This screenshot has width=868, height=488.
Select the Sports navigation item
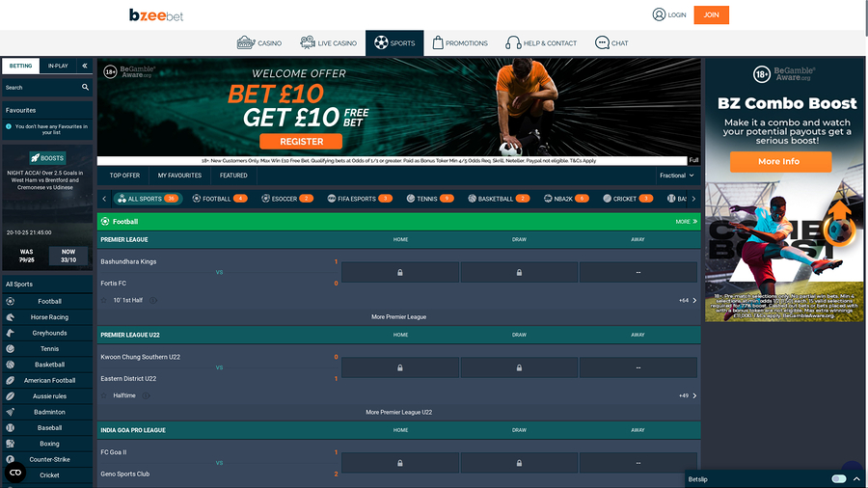[x=394, y=43]
